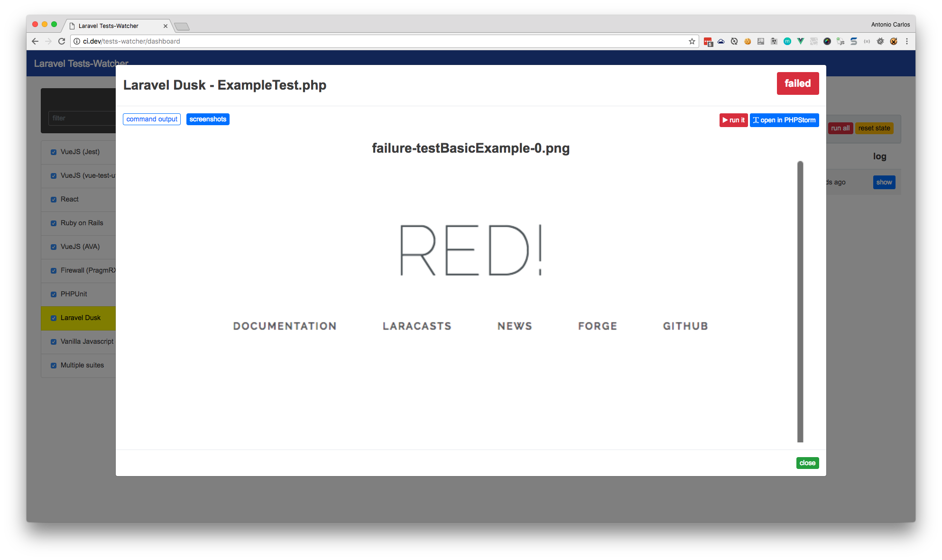Viewport: 942px width, 560px height.
Task: Toggle the PHPUnit suite checkbox
Action: click(54, 294)
